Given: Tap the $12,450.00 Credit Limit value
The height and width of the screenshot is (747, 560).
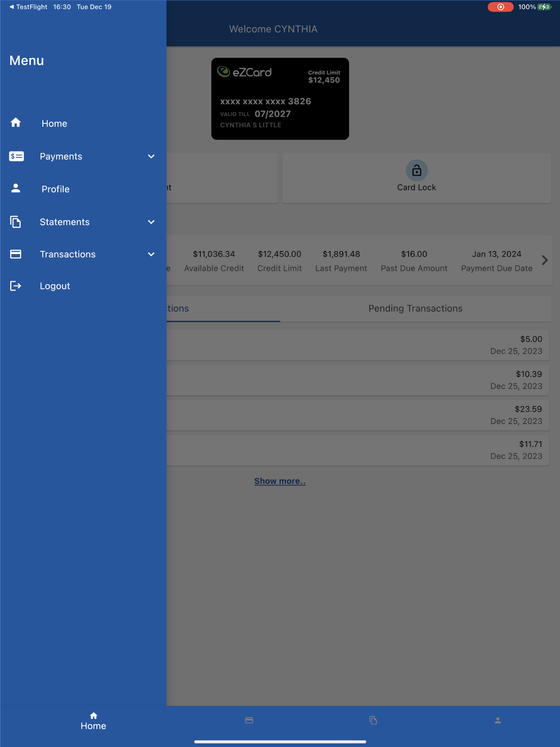Looking at the screenshot, I should 280,254.
